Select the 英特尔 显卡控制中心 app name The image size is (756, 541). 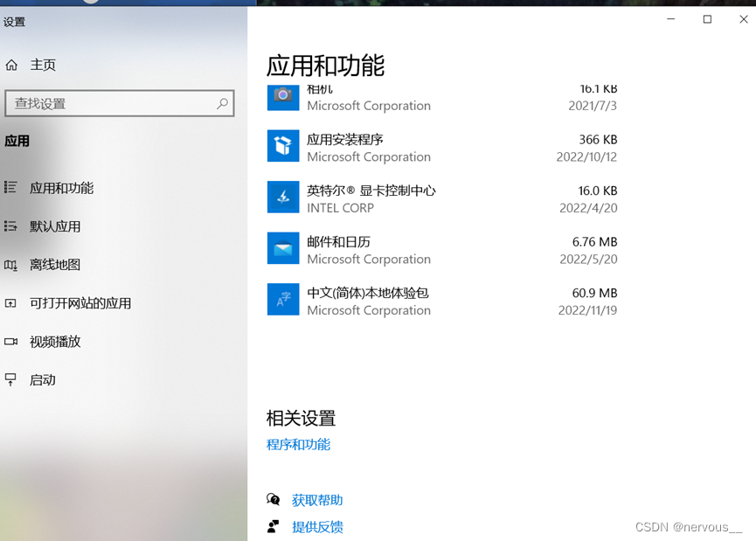pos(371,191)
